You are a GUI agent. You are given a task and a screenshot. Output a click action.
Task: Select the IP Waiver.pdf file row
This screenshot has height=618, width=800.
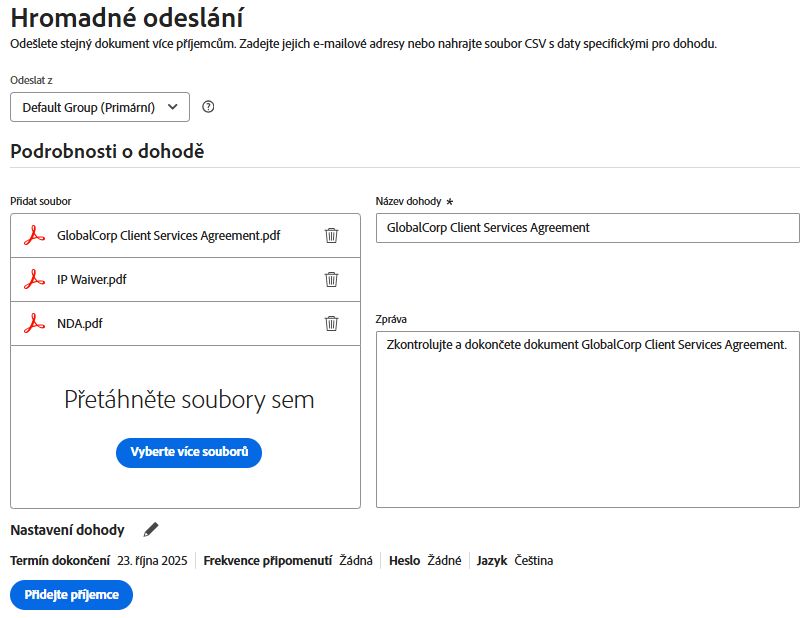point(92,280)
